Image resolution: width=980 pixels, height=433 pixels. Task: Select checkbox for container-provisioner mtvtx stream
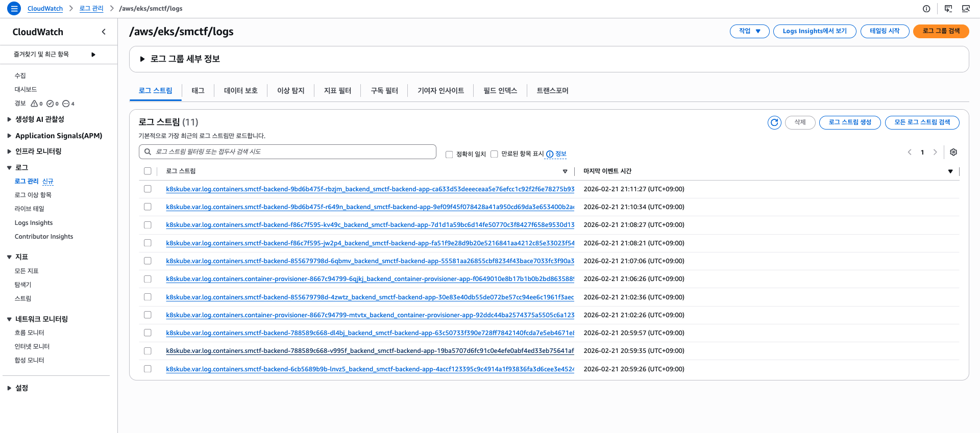[x=148, y=315]
